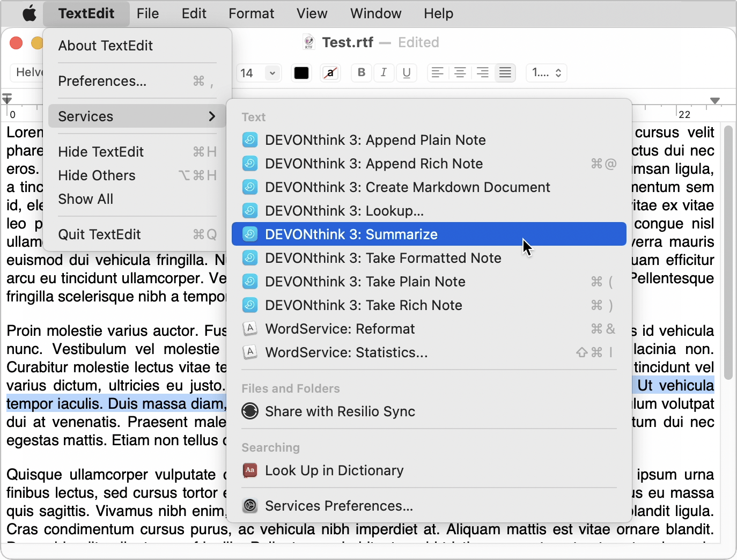Image resolution: width=737 pixels, height=560 pixels.
Task: Select DEVONthink 3: Summarize
Action: click(x=429, y=234)
